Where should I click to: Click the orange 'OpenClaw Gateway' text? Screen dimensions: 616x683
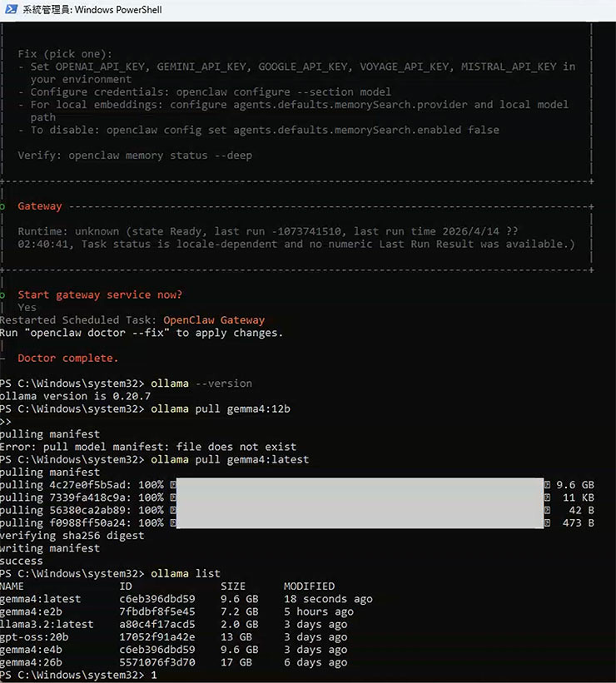pos(214,320)
